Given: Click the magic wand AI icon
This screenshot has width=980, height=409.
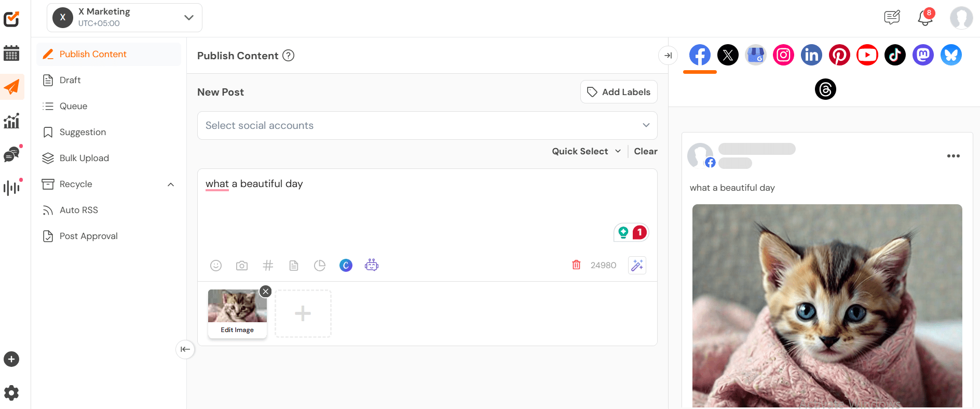Looking at the screenshot, I should point(637,266).
